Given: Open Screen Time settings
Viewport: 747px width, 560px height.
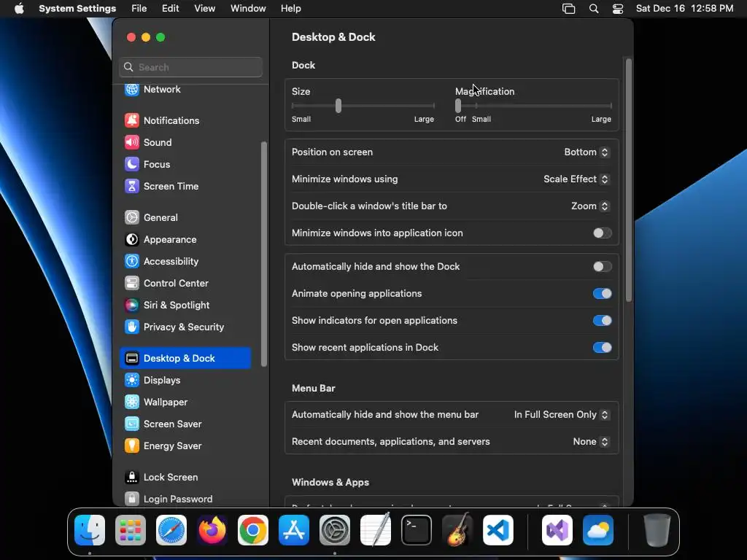Looking at the screenshot, I should 185,186.
